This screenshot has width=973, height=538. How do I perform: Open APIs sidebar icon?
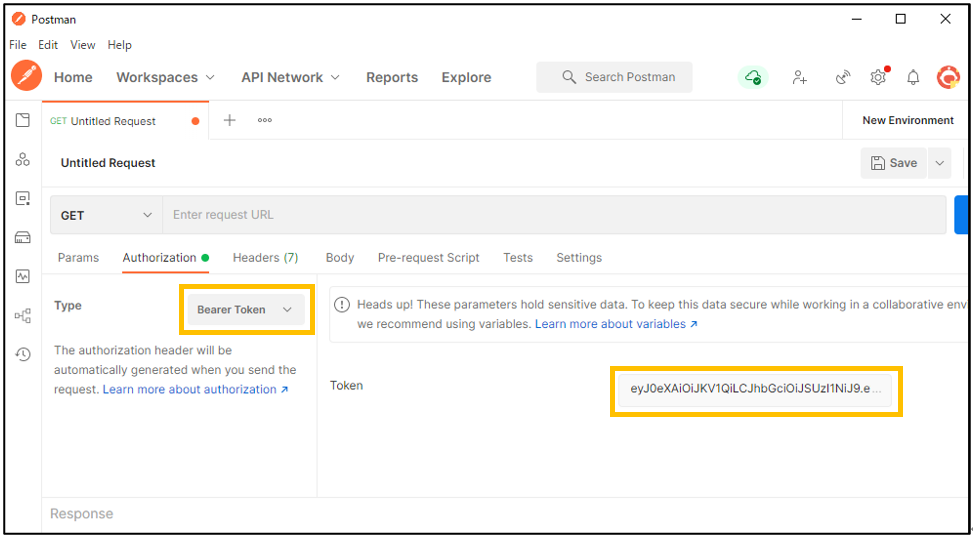coord(23,159)
